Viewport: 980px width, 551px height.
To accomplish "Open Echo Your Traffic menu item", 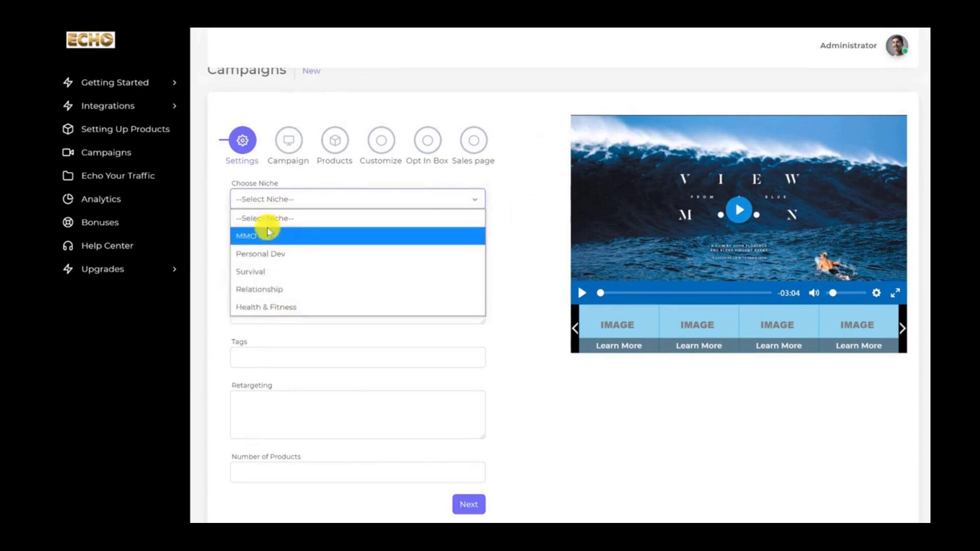I will 117,176.
